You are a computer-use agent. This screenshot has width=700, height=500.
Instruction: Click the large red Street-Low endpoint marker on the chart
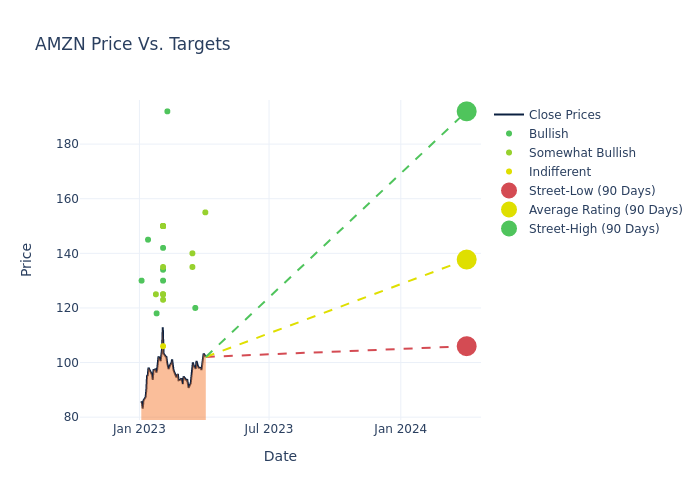click(466, 346)
